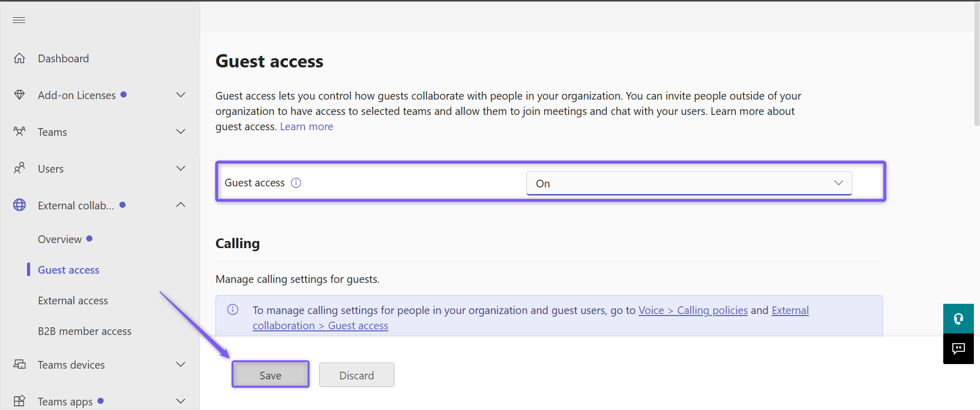980x410 pixels.
Task: Click the Add-on Licenses diamond icon
Action: tap(19, 95)
